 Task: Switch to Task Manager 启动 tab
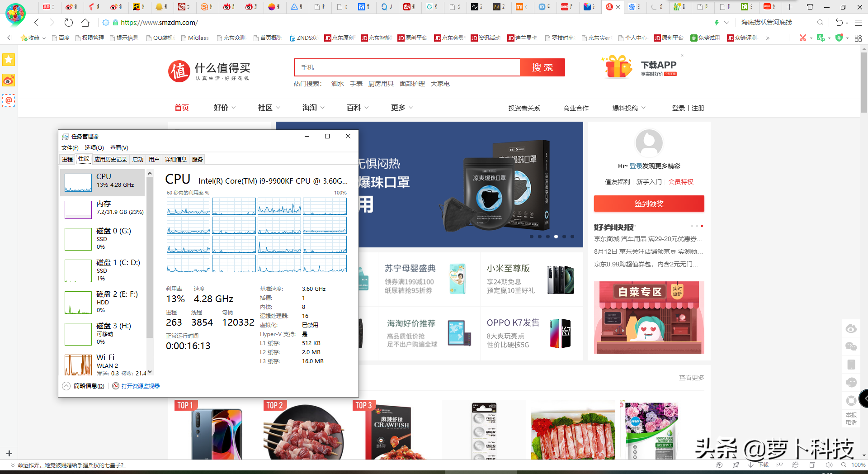click(x=138, y=159)
